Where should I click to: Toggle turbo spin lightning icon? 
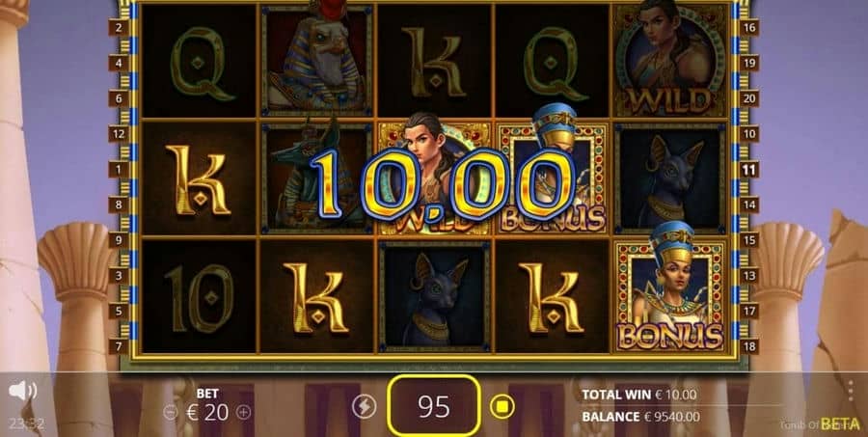point(365,407)
